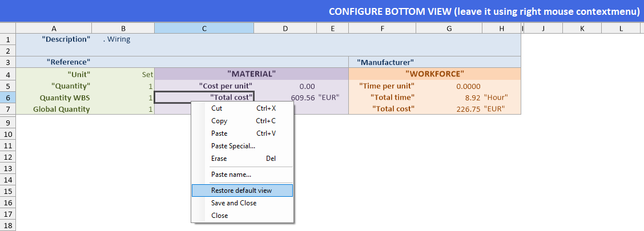Select the "MATERIAL" heading cell

(251, 74)
